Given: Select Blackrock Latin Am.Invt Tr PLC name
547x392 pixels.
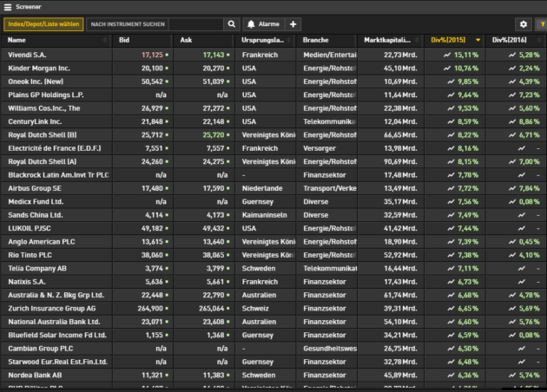Looking at the screenshot, I should (58, 175).
